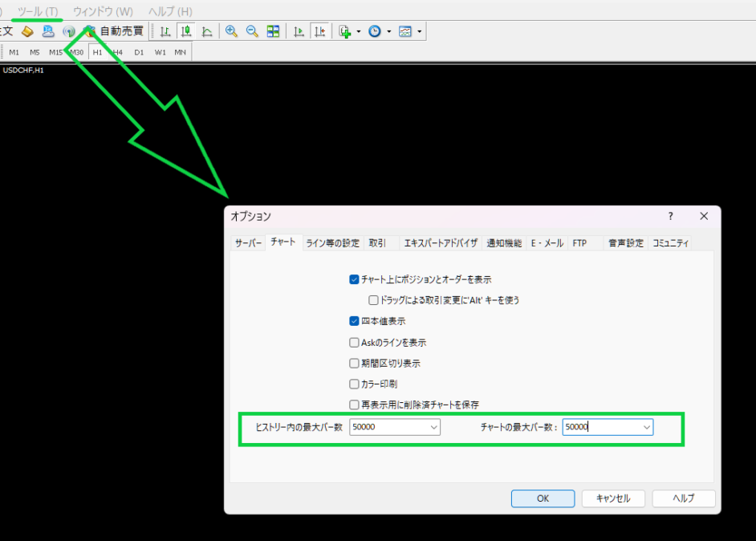The image size is (756, 541).
Task: Expand チャートの最大バー数 dropdown arrow
Action: 646,428
